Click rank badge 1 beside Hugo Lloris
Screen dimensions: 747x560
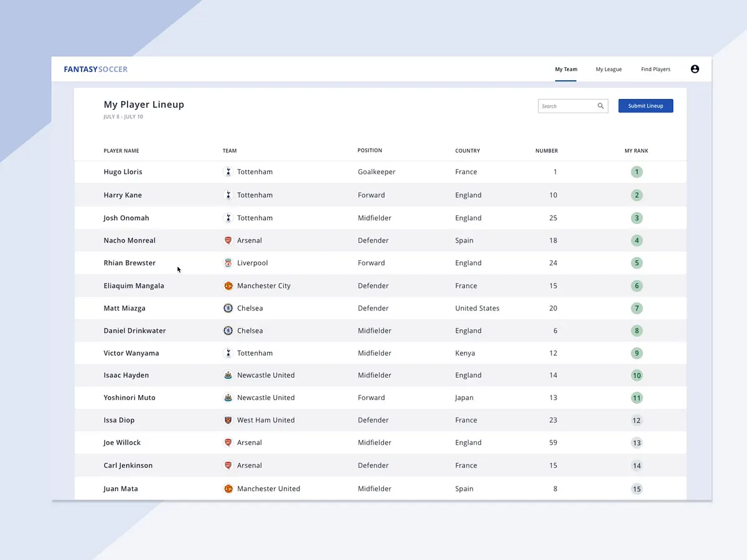click(x=636, y=172)
